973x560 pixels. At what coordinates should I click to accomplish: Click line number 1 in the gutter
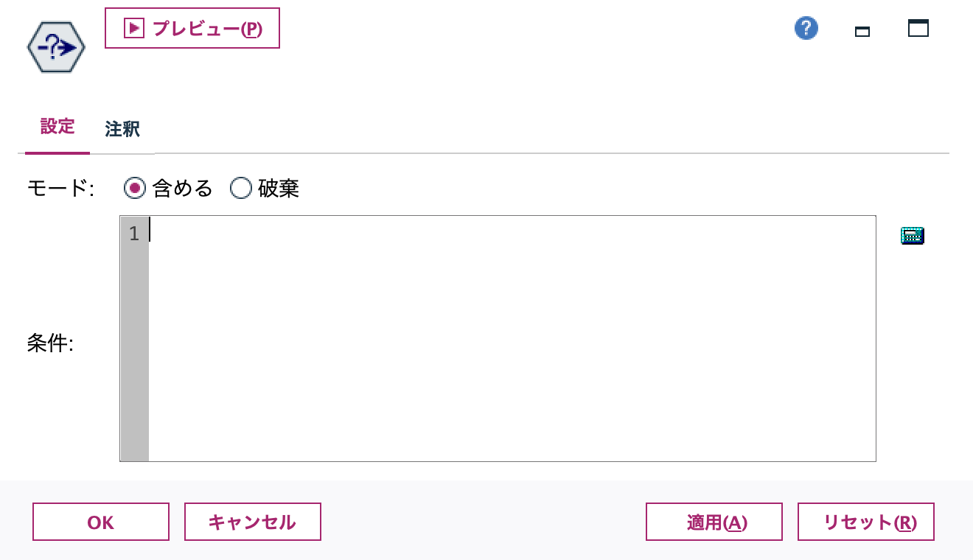[134, 234]
